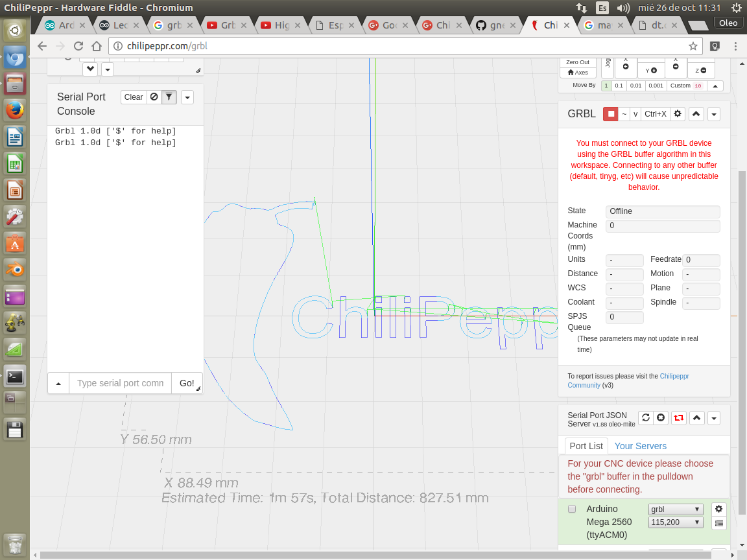The height and width of the screenshot is (560, 747).
Task: Switch to Your Servers tab
Action: (x=640, y=446)
